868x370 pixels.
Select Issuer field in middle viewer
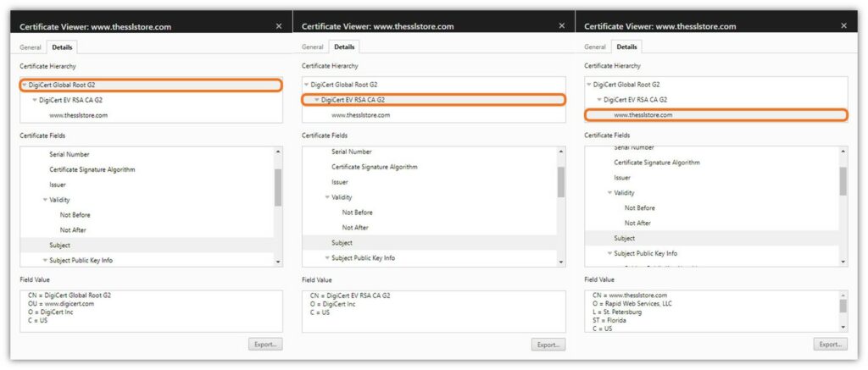[x=340, y=182]
